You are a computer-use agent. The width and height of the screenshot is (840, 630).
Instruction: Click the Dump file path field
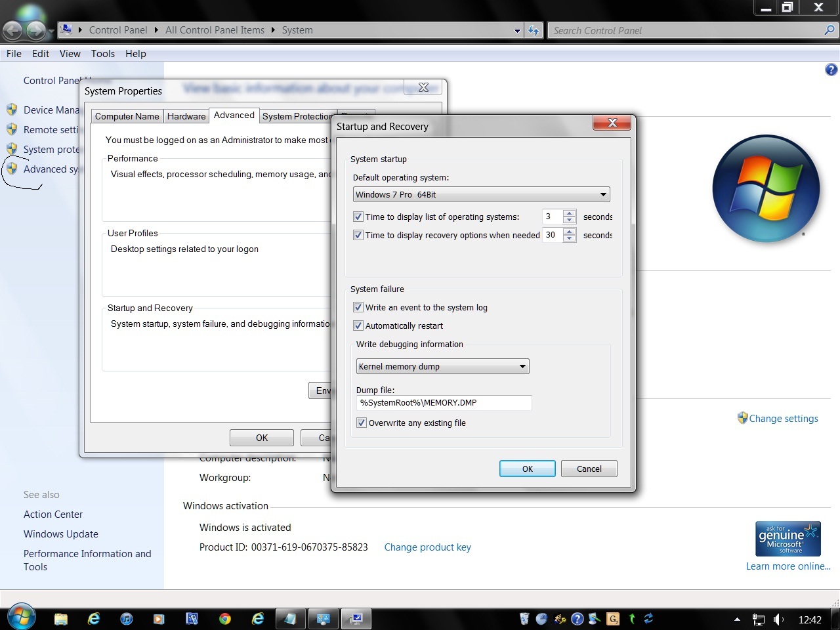coord(444,403)
